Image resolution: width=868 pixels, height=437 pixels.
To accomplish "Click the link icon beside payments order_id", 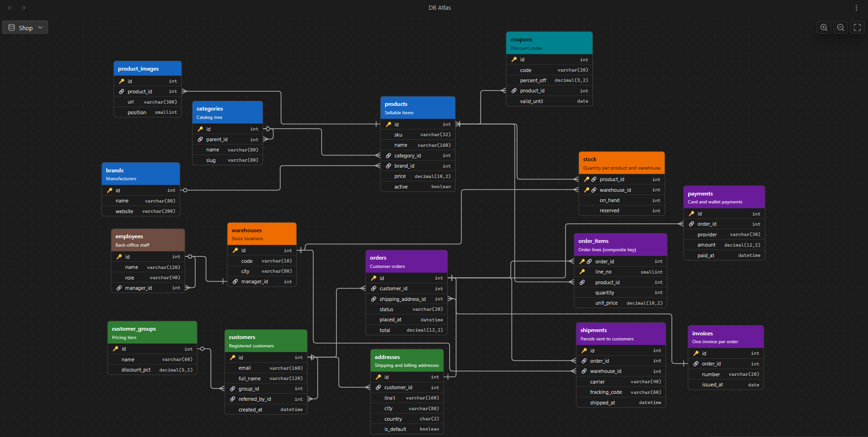I will coord(692,224).
